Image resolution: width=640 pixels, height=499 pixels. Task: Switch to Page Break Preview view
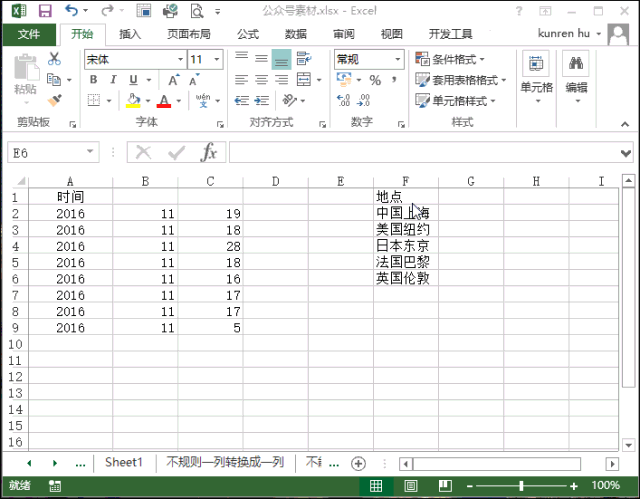443,486
